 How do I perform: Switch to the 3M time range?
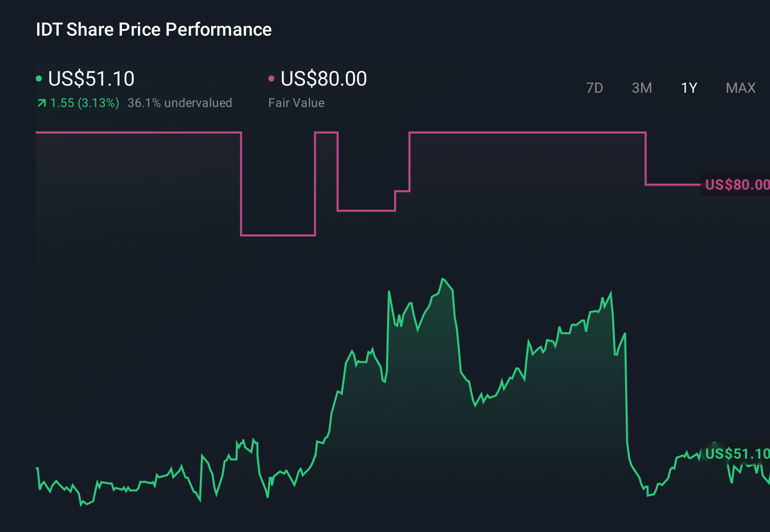(641, 88)
